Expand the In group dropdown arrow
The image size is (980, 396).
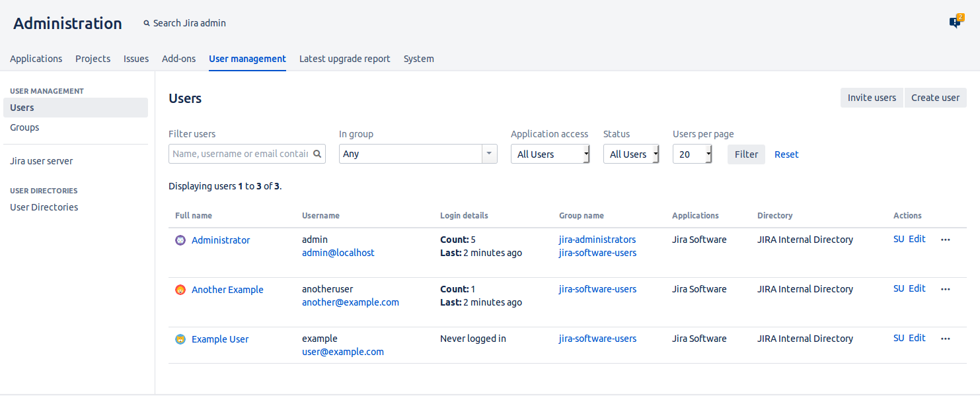click(x=489, y=154)
